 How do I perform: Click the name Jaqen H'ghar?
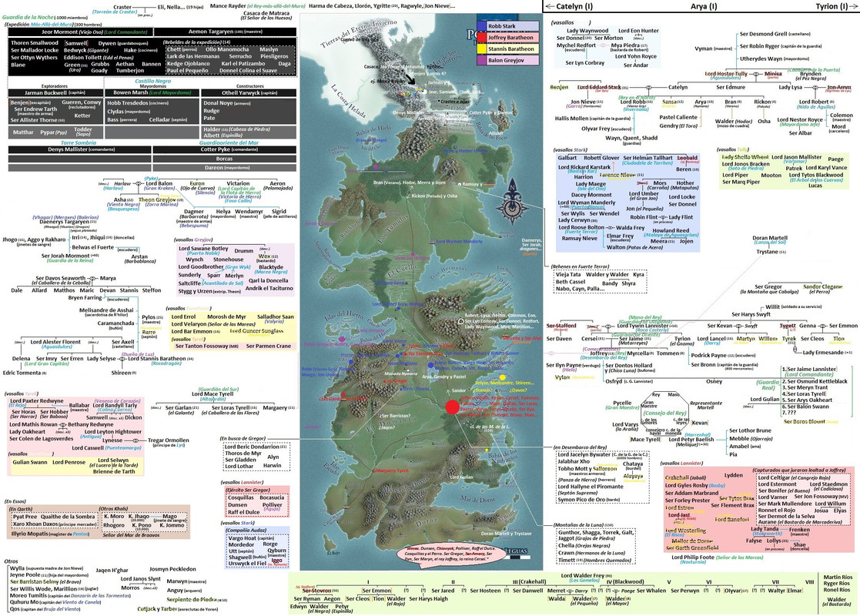coord(112,570)
